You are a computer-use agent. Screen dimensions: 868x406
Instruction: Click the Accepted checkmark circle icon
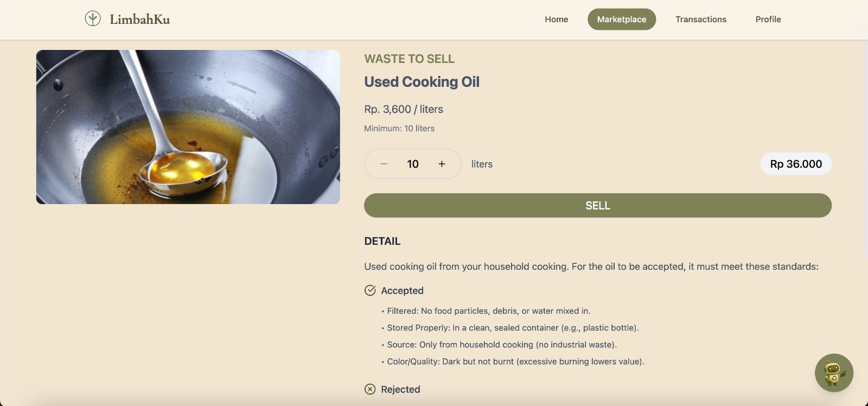[370, 290]
